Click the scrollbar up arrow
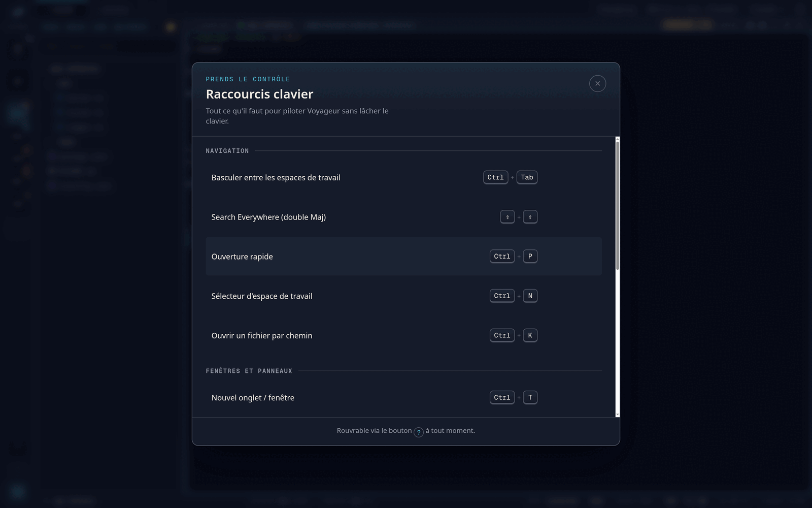The image size is (812, 508). (618, 139)
